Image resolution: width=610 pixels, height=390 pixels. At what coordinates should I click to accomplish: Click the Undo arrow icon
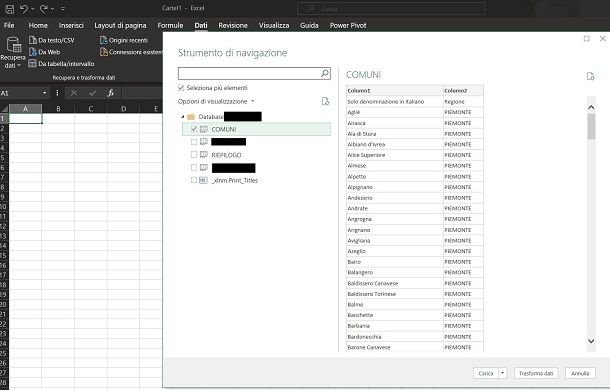coord(24,9)
